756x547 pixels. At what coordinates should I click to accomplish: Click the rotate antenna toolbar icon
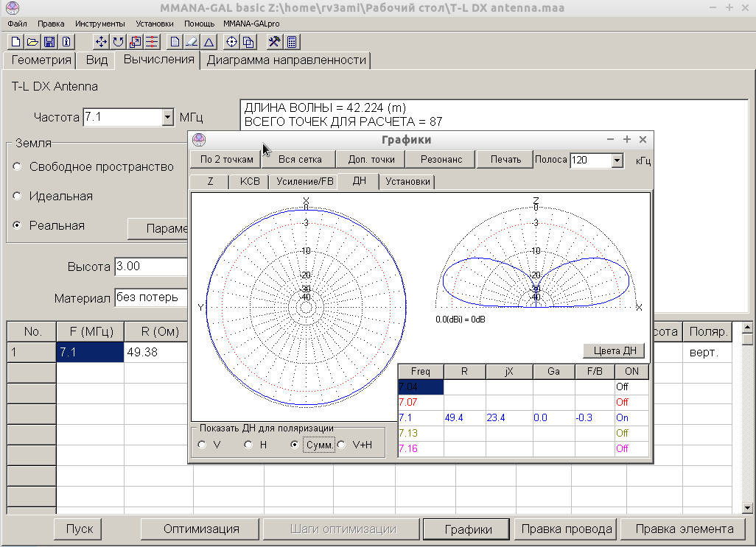118,42
